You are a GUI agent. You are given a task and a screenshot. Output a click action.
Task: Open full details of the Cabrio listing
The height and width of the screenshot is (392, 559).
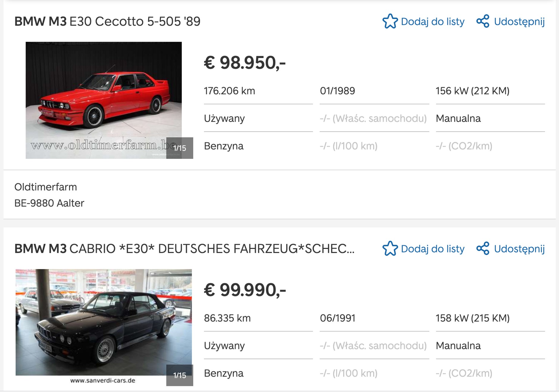184,249
